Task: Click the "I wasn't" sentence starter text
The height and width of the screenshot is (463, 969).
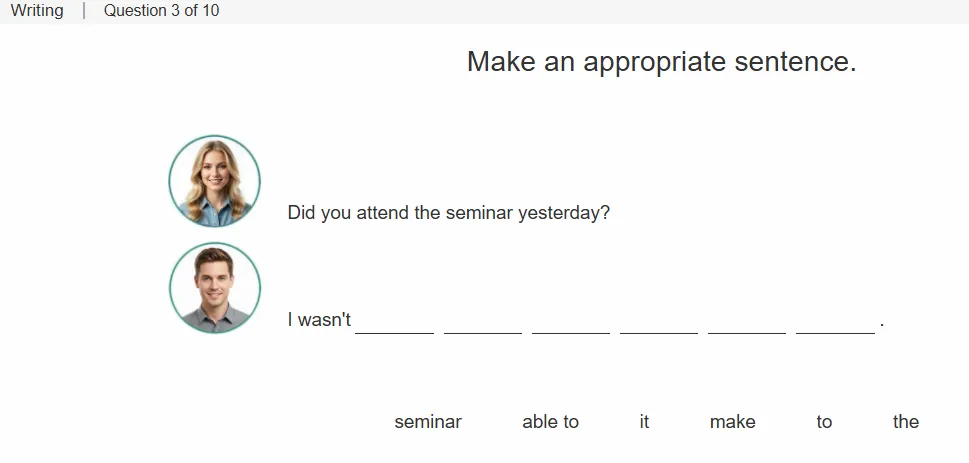Action: (319, 320)
